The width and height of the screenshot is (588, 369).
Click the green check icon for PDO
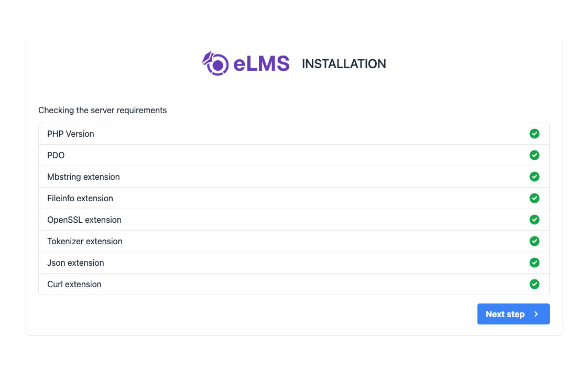[535, 155]
